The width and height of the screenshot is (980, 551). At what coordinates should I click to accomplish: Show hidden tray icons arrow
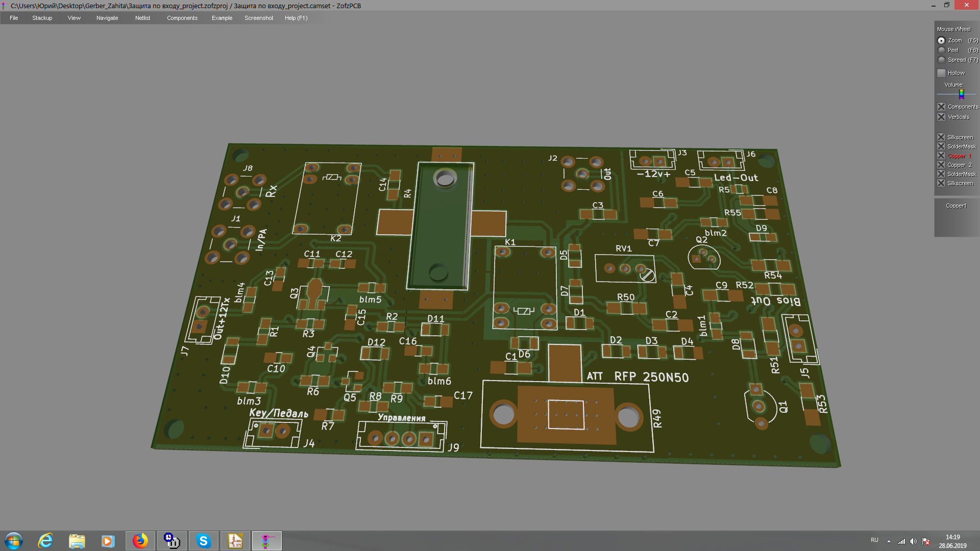pos(889,541)
